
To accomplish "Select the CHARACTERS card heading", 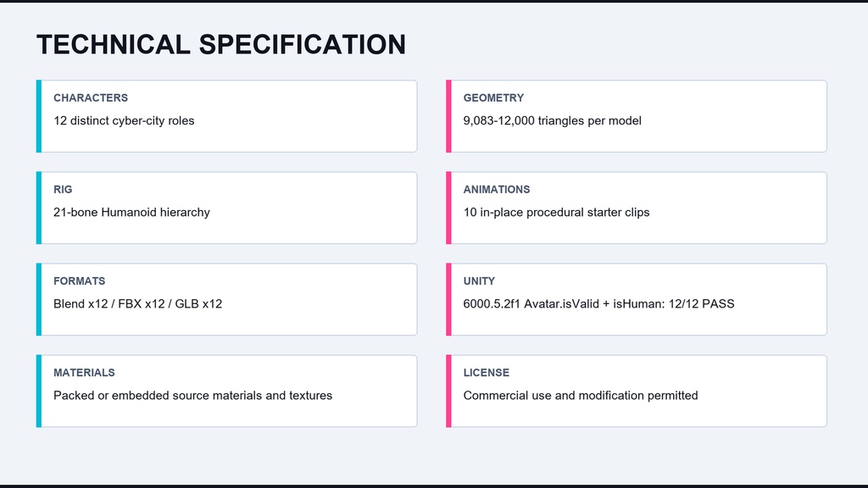I will tap(91, 98).
